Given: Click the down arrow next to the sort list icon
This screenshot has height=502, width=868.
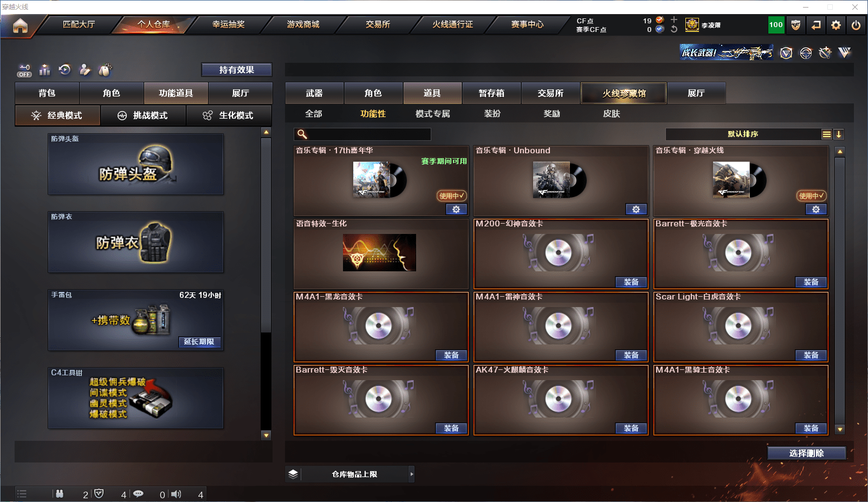Looking at the screenshot, I should click(x=839, y=134).
